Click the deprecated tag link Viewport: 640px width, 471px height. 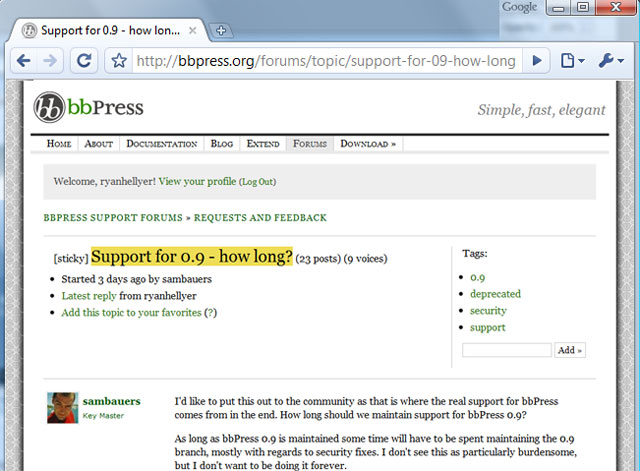(495, 294)
